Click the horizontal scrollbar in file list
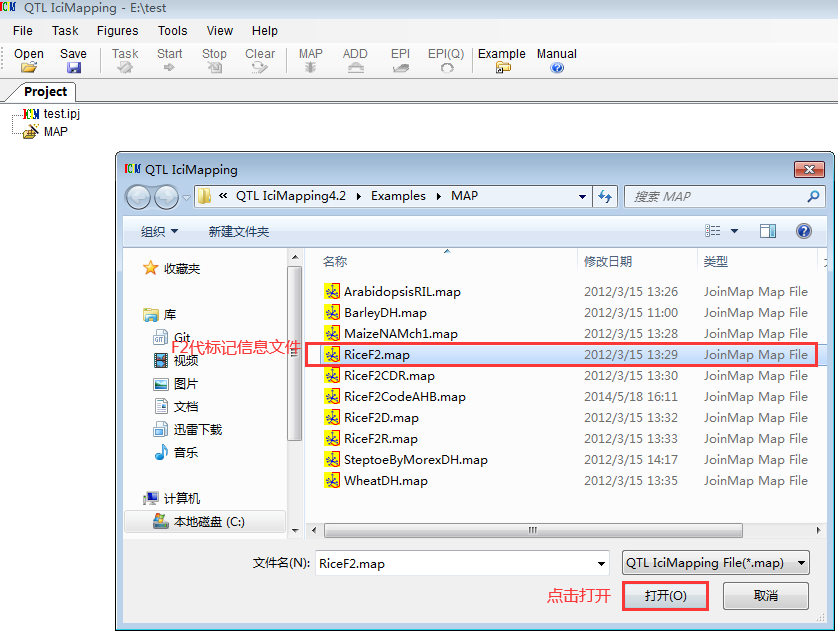The height and width of the screenshot is (631, 838). point(533,531)
